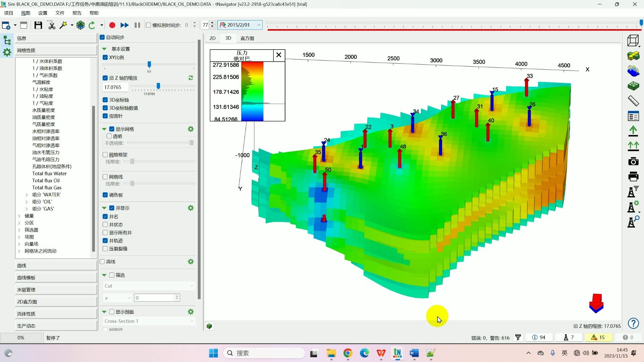Image resolution: width=644 pixels, height=362 pixels.
Task: Click the help question mark icon
Action: 633,323
